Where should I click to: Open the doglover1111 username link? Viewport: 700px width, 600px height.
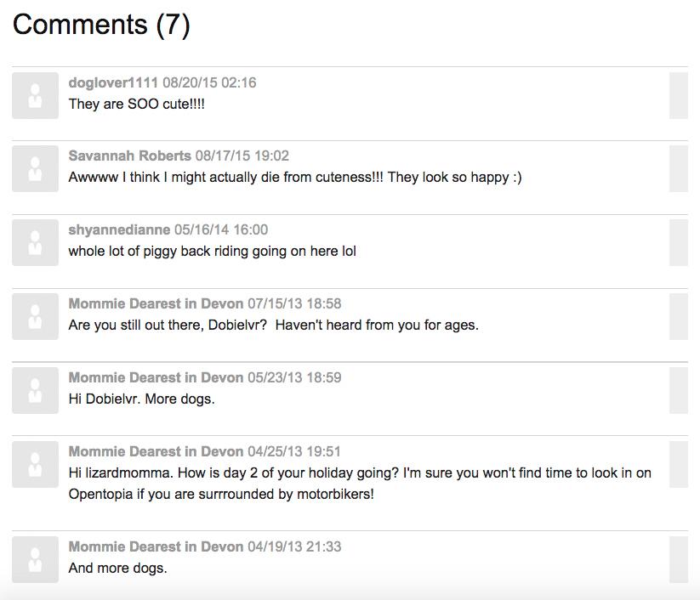point(113,82)
